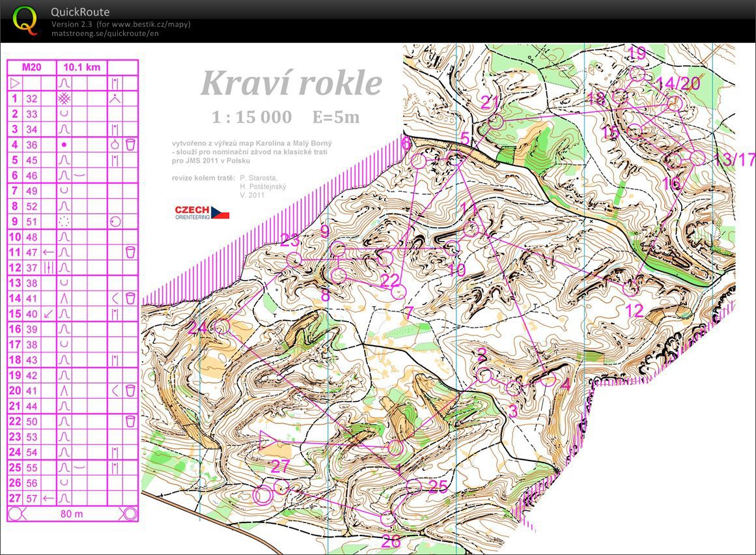Click control code 32 in row 1
This screenshot has height=555, width=756.
tap(32, 99)
